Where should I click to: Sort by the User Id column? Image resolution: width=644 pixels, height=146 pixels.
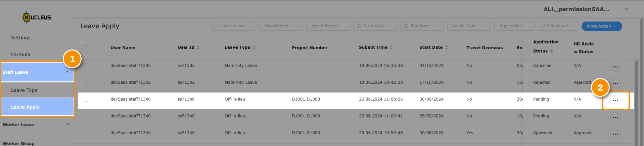[198, 47]
